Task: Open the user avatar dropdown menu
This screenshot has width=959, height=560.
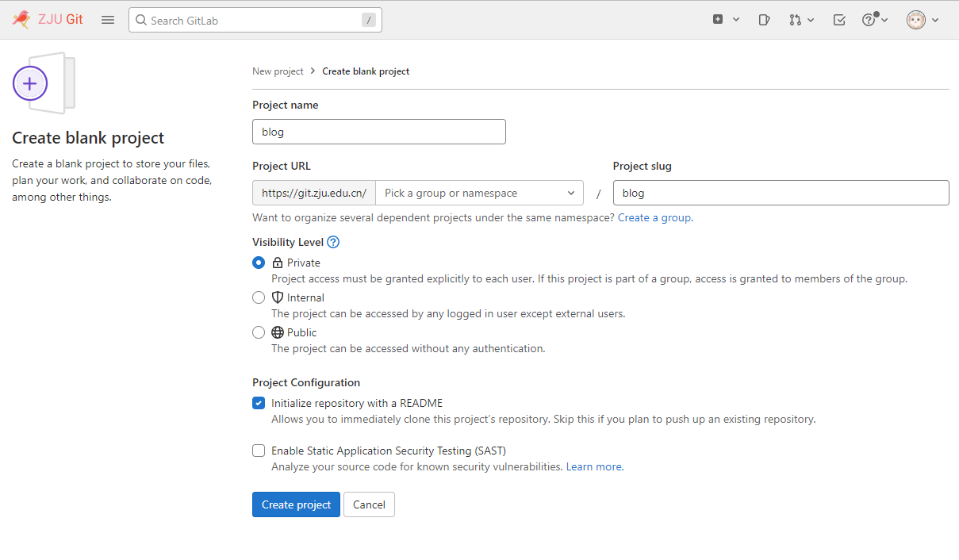Action: click(923, 20)
